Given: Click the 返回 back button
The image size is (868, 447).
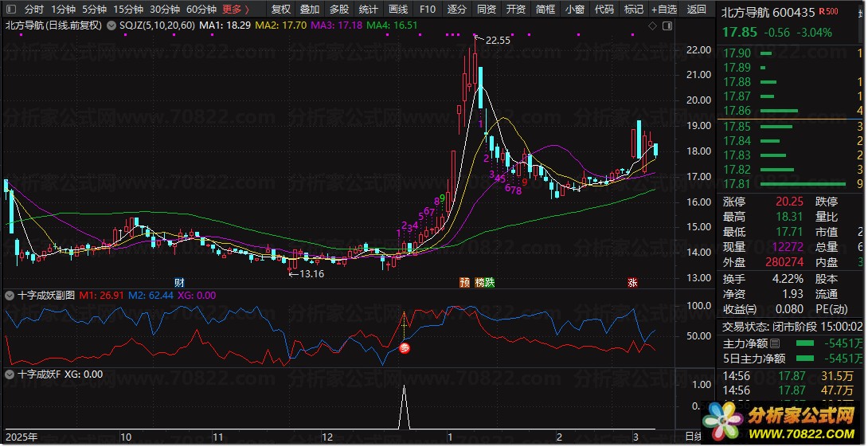Looking at the screenshot, I should coord(697,9).
